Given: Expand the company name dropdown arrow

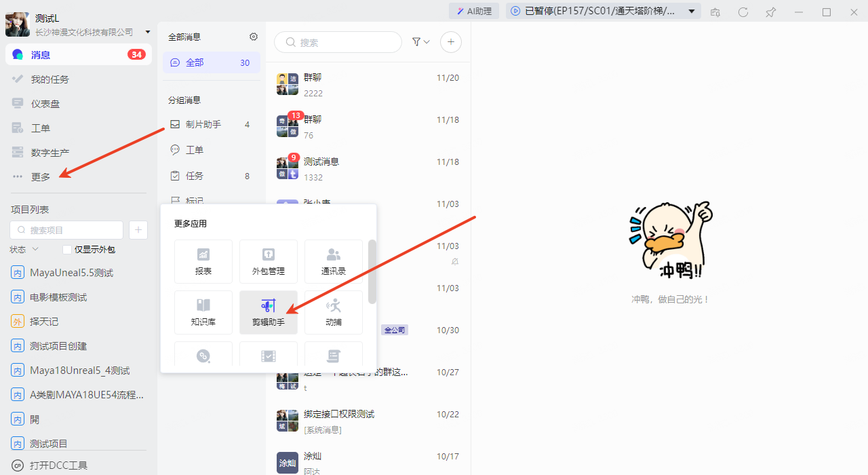Looking at the screenshot, I should (148, 32).
